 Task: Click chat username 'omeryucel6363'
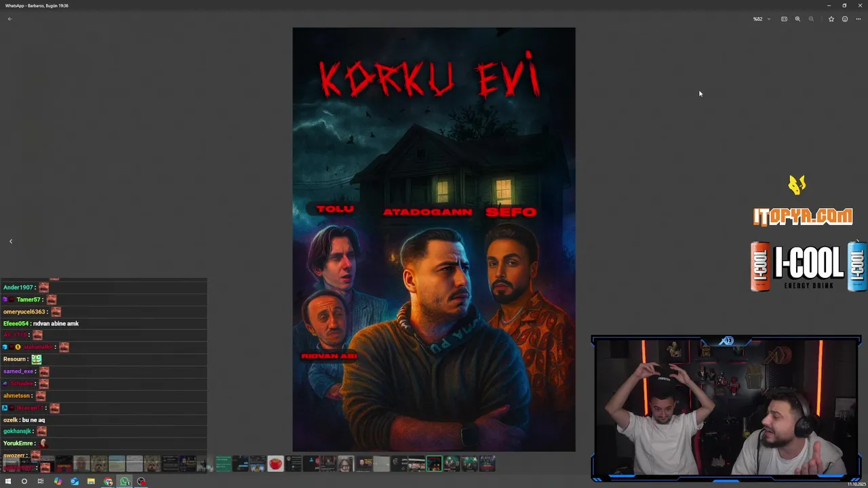(x=24, y=312)
